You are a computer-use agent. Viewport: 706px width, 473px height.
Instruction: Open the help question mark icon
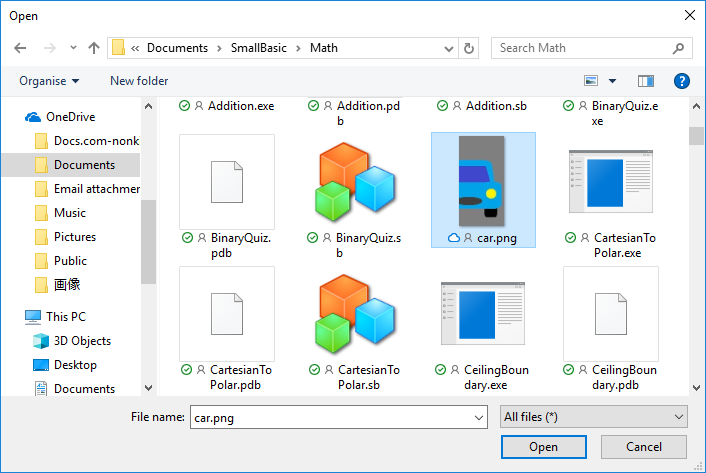pyautogui.click(x=682, y=81)
